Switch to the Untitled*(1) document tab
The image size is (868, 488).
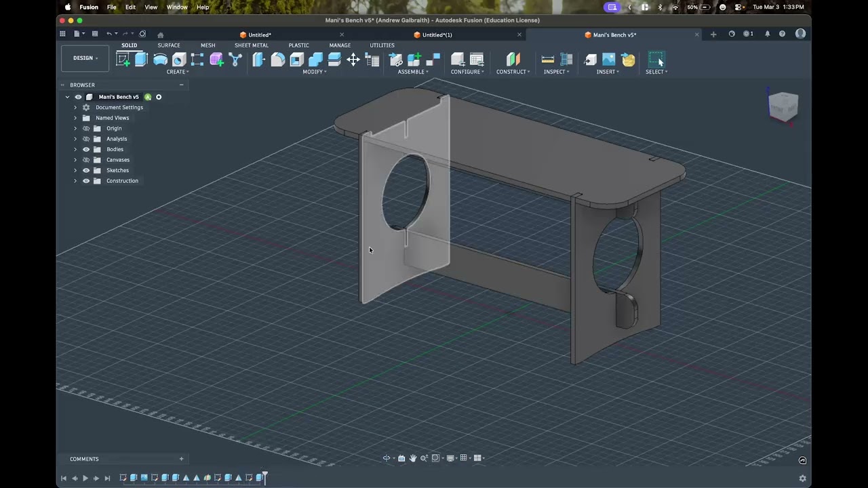(x=437, y=35)
